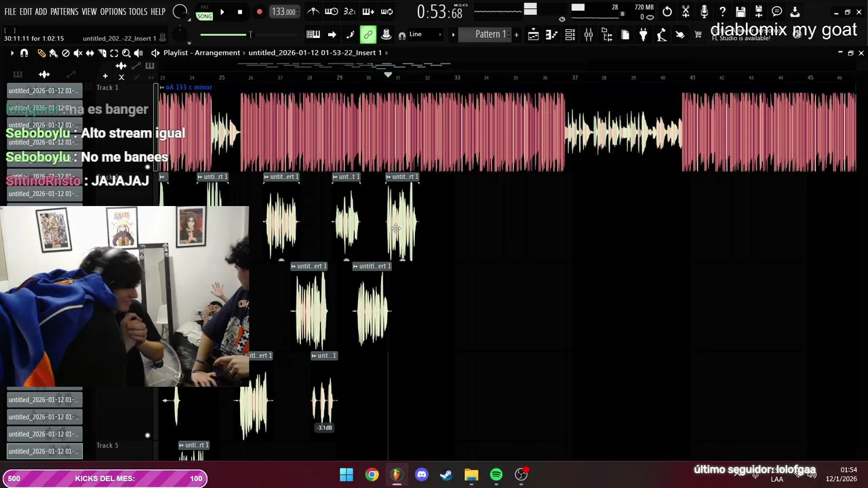
Task: Add a new pattern with plus button
Action: (x=516, y=35)
